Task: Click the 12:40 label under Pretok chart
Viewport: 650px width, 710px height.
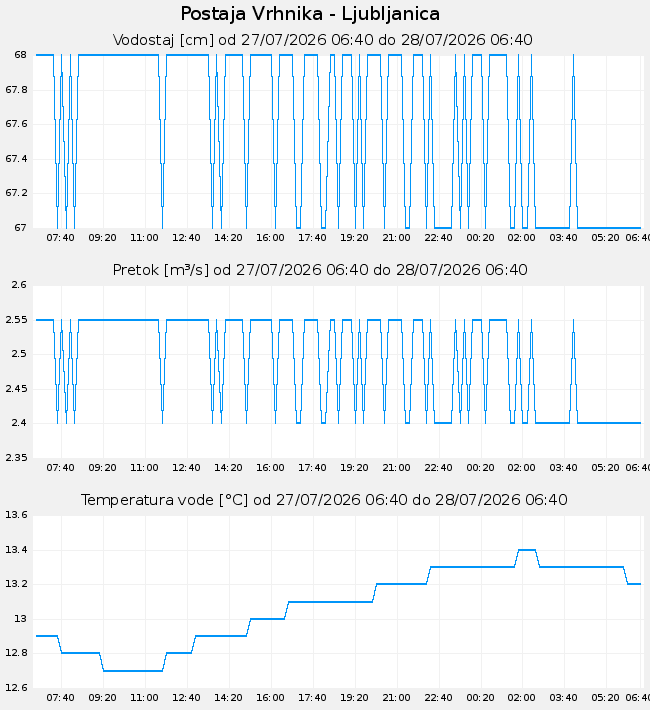Action: 186,468
